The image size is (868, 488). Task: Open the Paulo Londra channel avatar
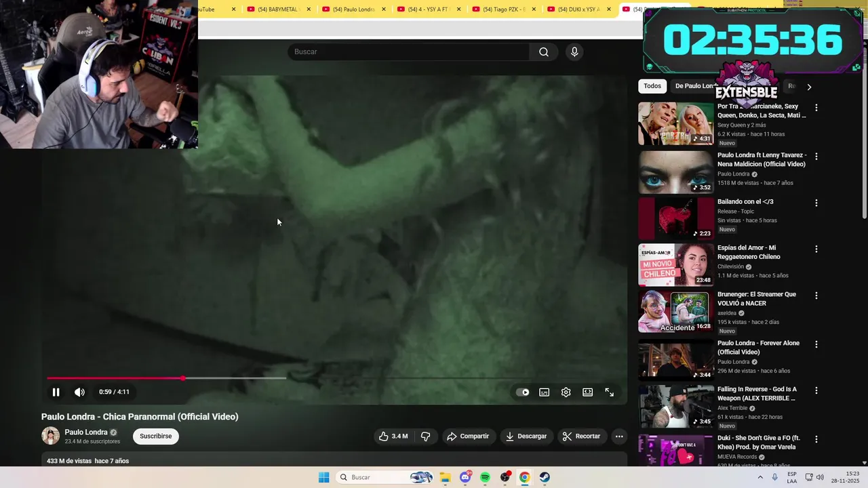50,436
